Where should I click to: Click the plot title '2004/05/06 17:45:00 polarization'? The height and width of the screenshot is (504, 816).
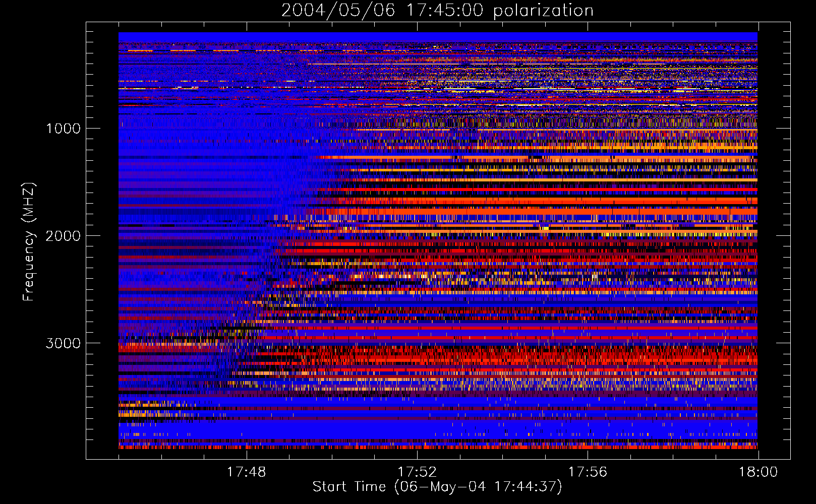[437, 10]
